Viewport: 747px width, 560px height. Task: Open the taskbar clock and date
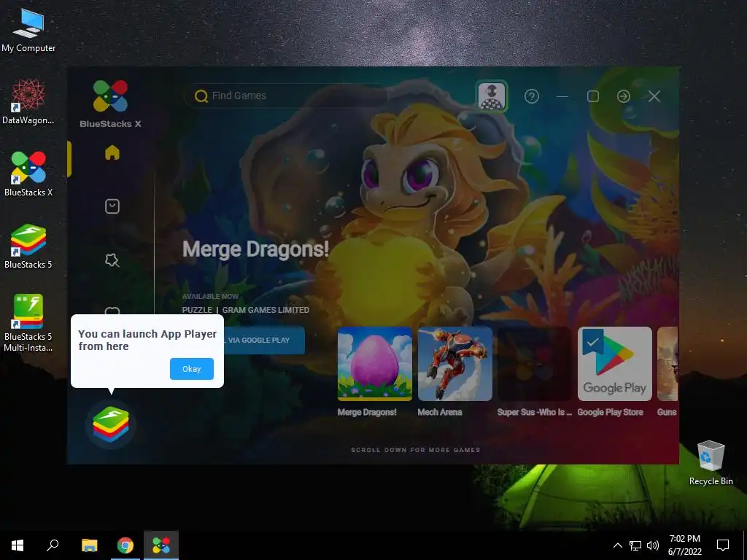pyautogui.click(x=684, y=545)
